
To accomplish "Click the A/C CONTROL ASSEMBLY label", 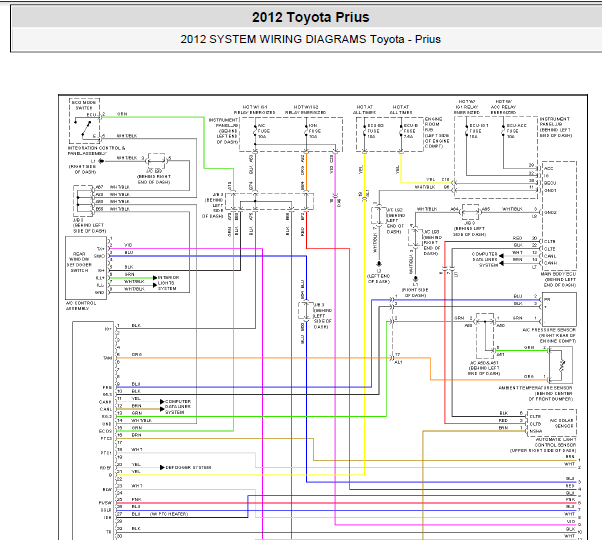I will [x=81, y=306].
